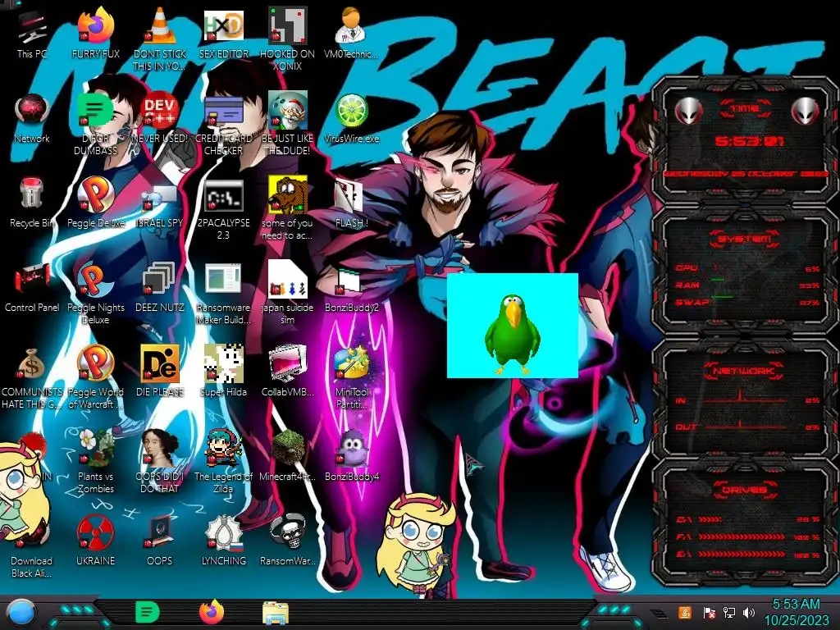Click the CPU usage row in SYSTEM widget
The image size is (840, 630).
[x=746, y=268]
